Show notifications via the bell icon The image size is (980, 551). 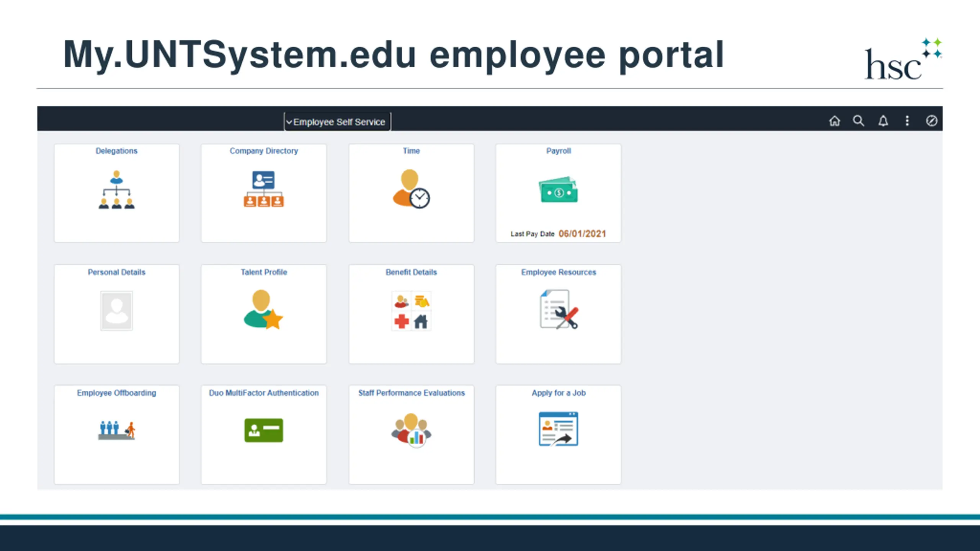(883, 121)
